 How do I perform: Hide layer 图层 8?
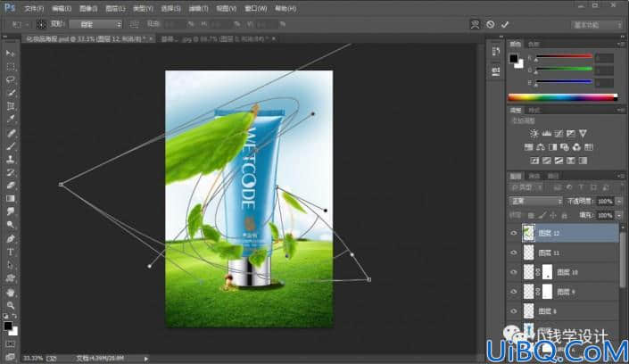(514, 311)
